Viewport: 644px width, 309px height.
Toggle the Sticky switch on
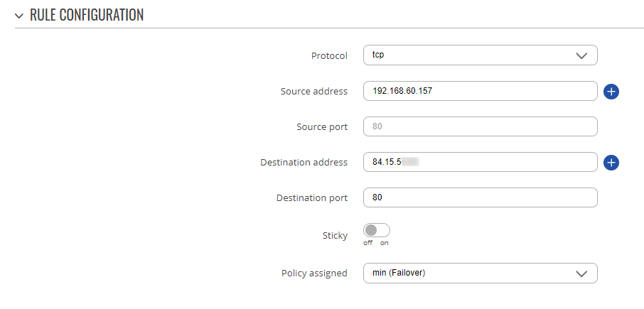coord(377,230)
